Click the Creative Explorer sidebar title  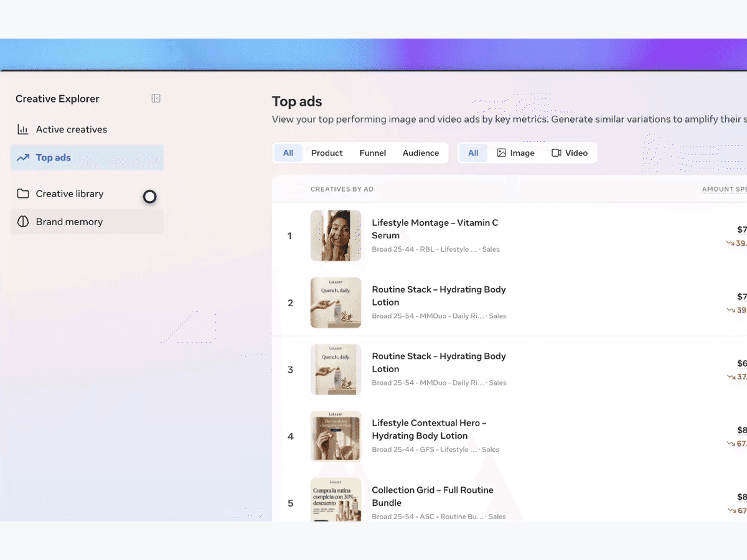(57, 99)
